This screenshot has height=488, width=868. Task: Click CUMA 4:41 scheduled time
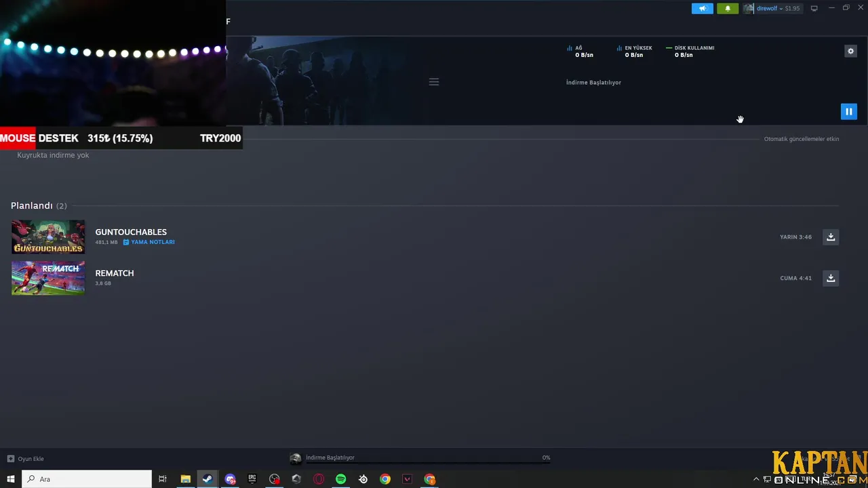point(795,278)
